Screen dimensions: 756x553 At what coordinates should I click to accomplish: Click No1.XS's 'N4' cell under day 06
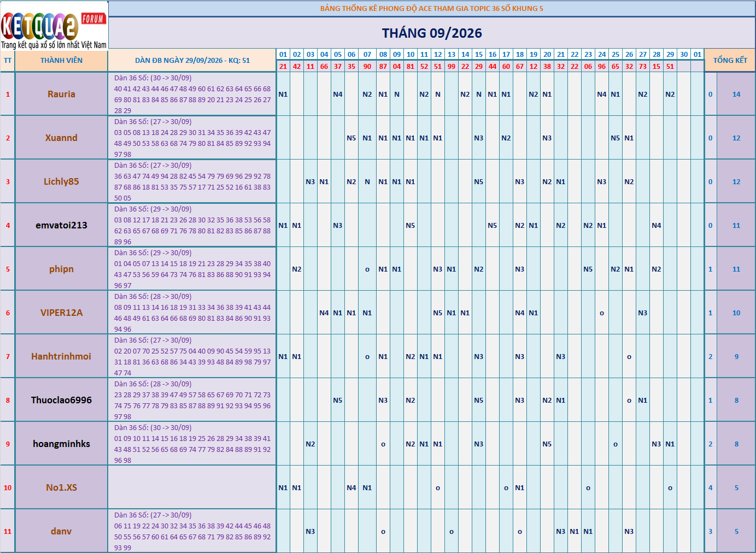(x=351, y=487)
